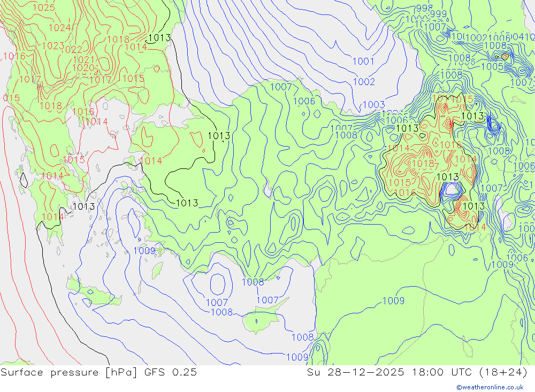Click the '1007' label just above Cyprus
Screen dimensions: 535x392
[x=267, y=300]
